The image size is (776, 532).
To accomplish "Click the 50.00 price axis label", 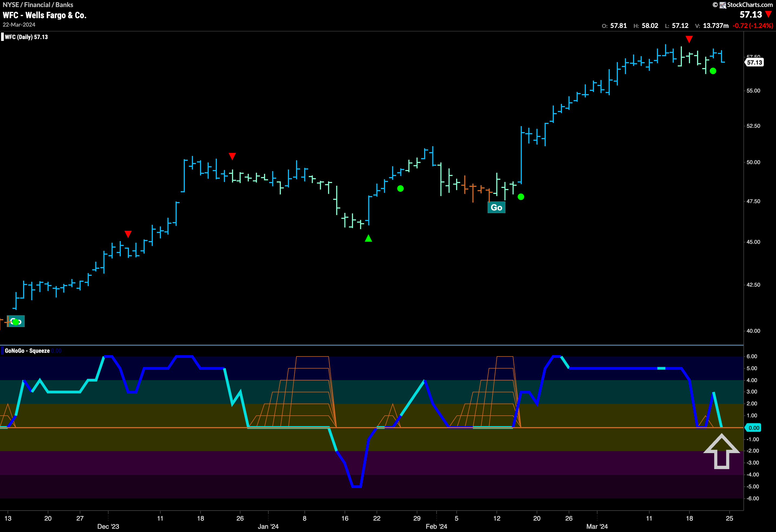I will pos(753,162).
